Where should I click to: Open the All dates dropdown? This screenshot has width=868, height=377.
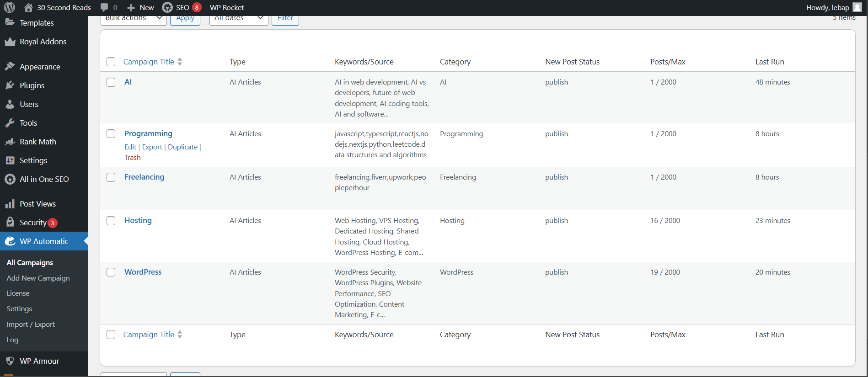[x=239, y=19]
